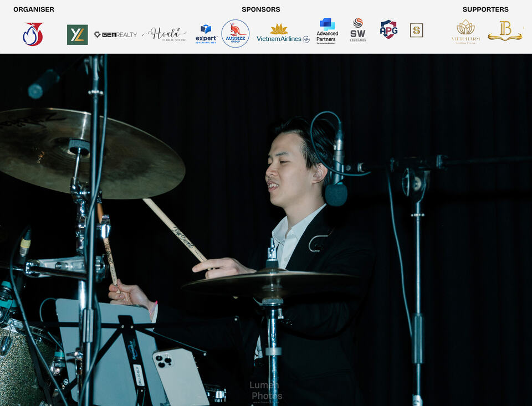Click the SW Education logo
Image resolution: width=532 pixels, height=406 pixels.
point(358,30)
